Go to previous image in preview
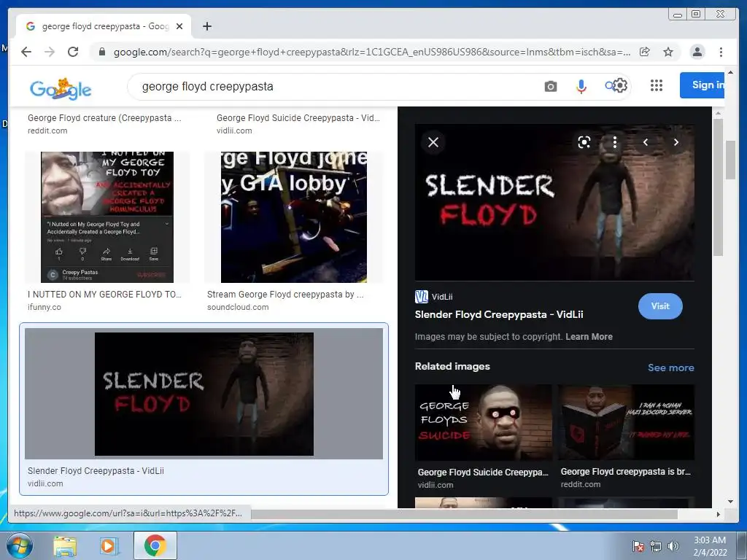747x560 pixels. (646, 142)
